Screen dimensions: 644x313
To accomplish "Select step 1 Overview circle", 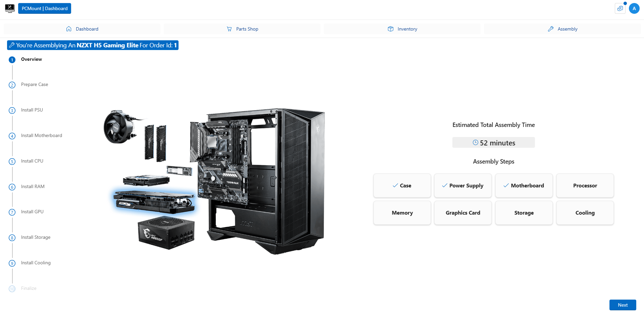I will [x=12, y=60].
